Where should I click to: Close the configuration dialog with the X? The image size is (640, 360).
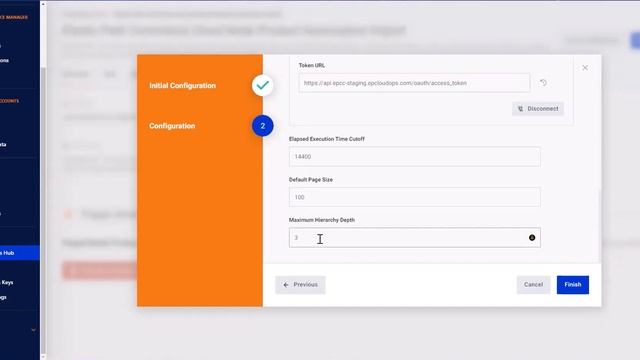click(x=585, y=68)
